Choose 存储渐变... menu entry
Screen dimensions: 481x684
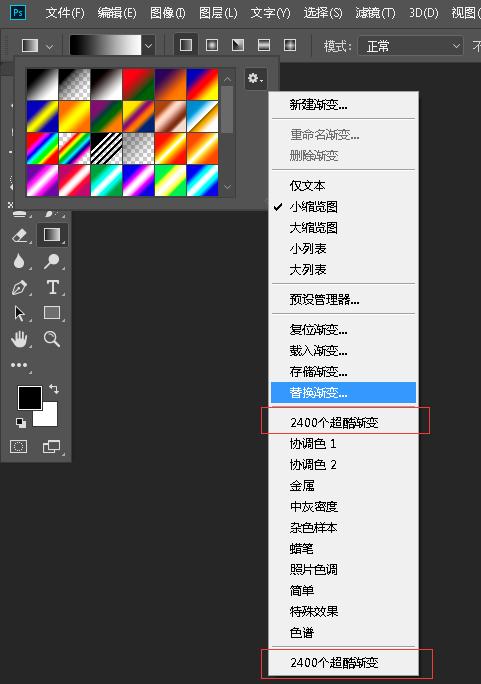click(343, 371)
